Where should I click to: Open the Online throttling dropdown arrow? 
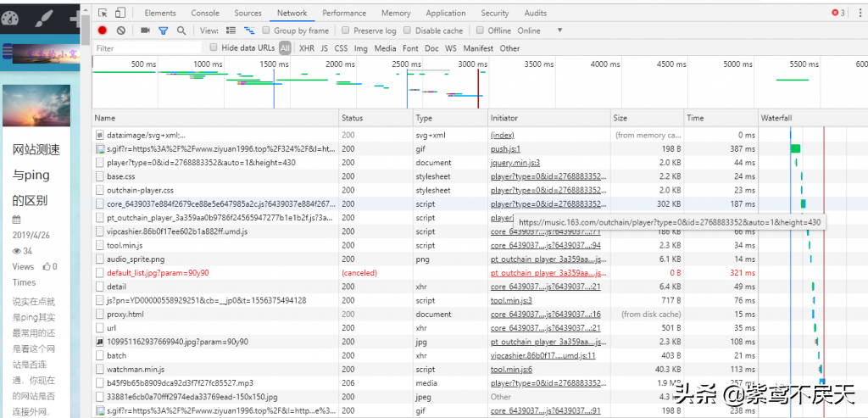click(559, 31)
